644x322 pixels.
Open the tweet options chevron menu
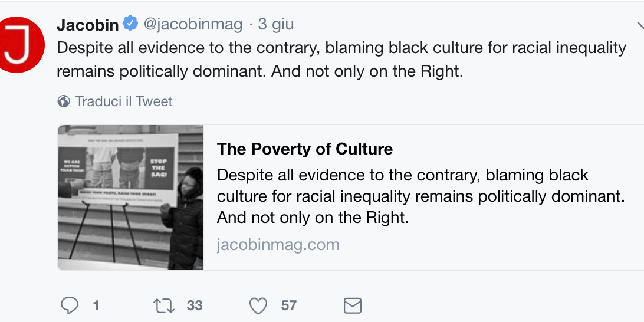tap(640, 25)
